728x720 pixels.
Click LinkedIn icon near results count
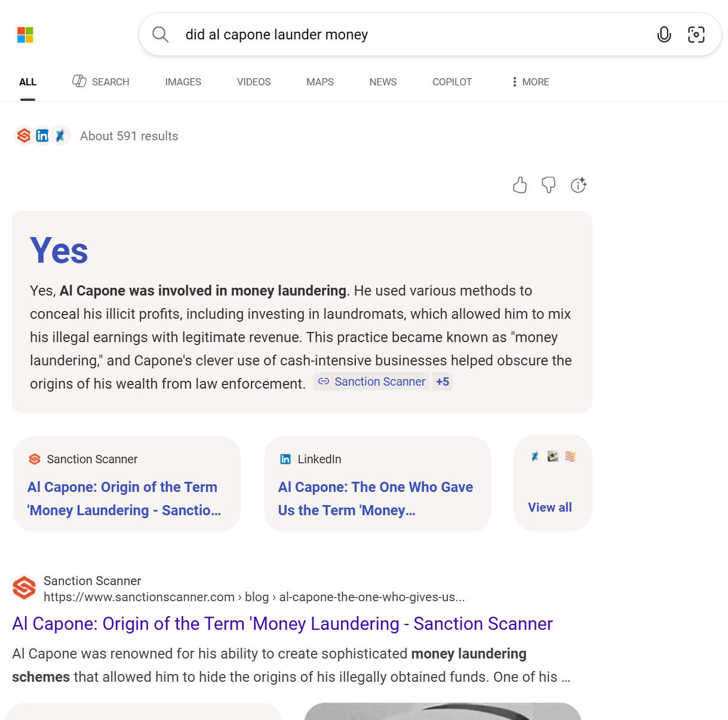[42, 136]
